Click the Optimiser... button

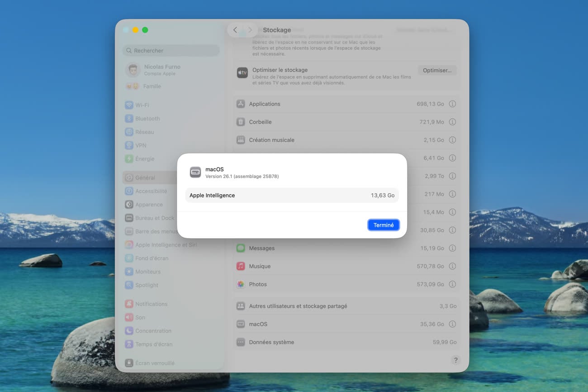436,70
